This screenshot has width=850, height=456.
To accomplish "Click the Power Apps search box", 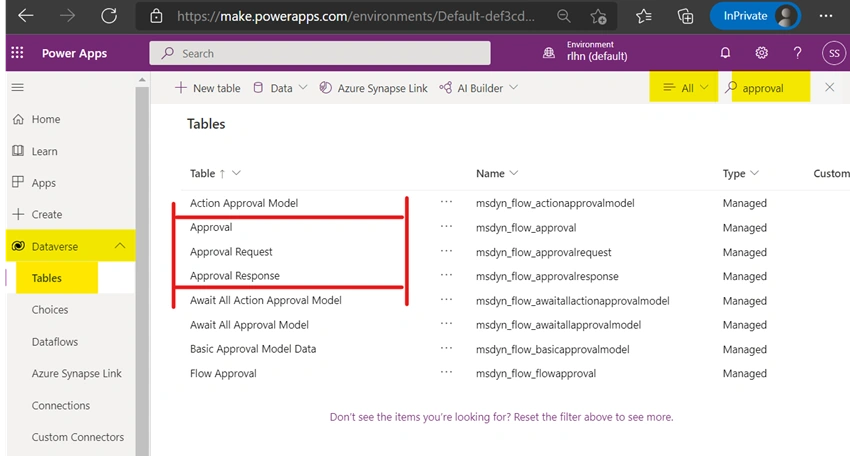I will [x=320, y=53].
